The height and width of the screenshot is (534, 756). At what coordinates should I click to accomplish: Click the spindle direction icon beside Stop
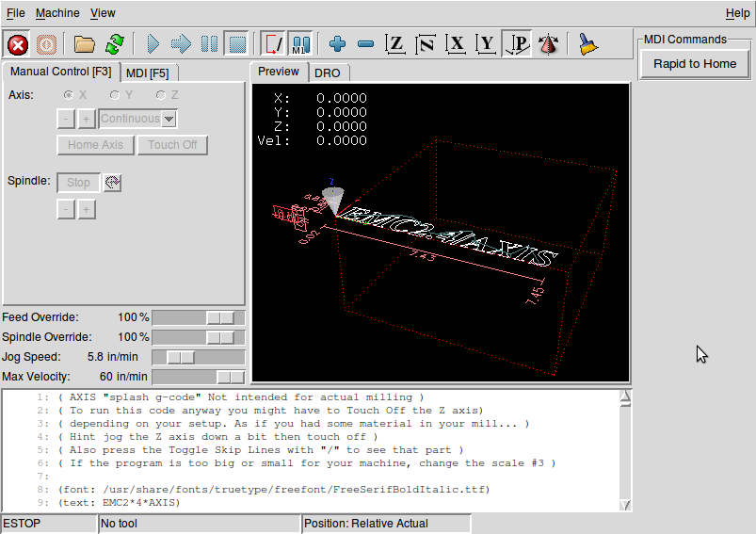pyautogui.click(x=112, y=183)
